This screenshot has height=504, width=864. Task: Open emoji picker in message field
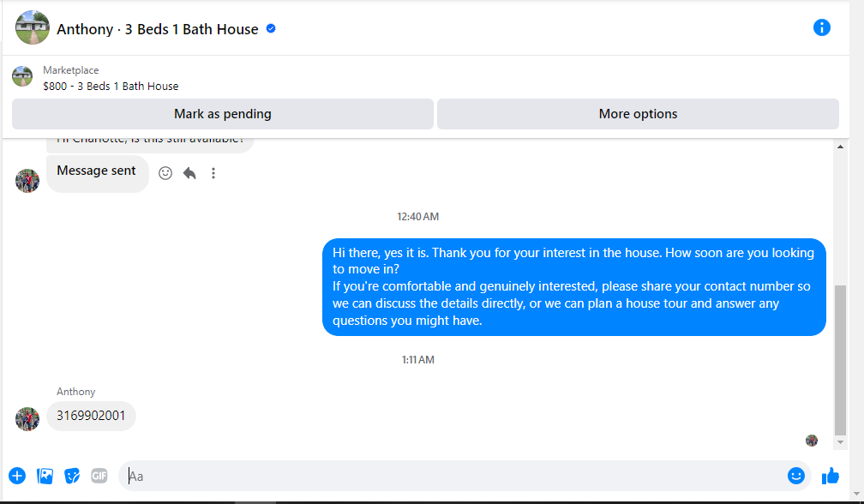coord(795,476)
